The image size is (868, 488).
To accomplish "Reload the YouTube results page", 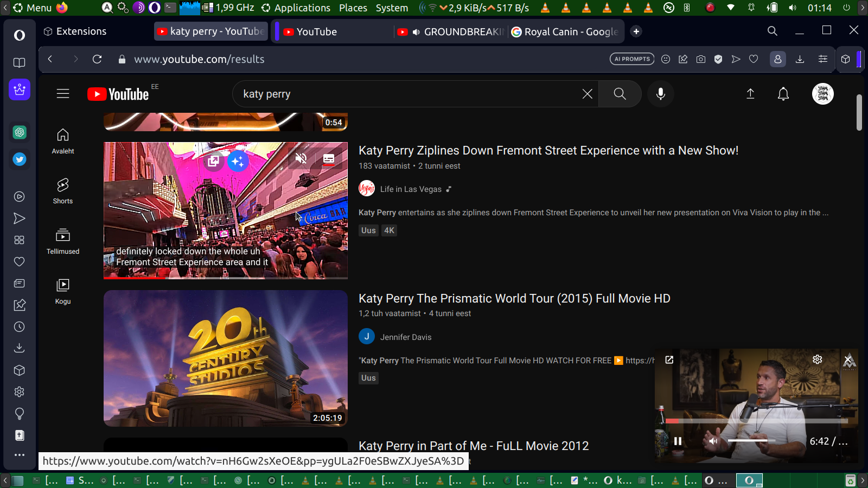I will (97, 59).
